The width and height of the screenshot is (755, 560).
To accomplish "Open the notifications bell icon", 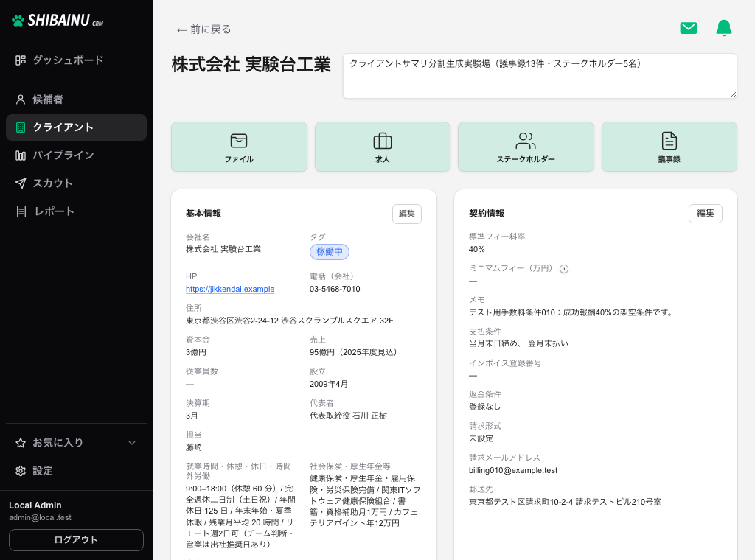I will (x=724, y=29).
